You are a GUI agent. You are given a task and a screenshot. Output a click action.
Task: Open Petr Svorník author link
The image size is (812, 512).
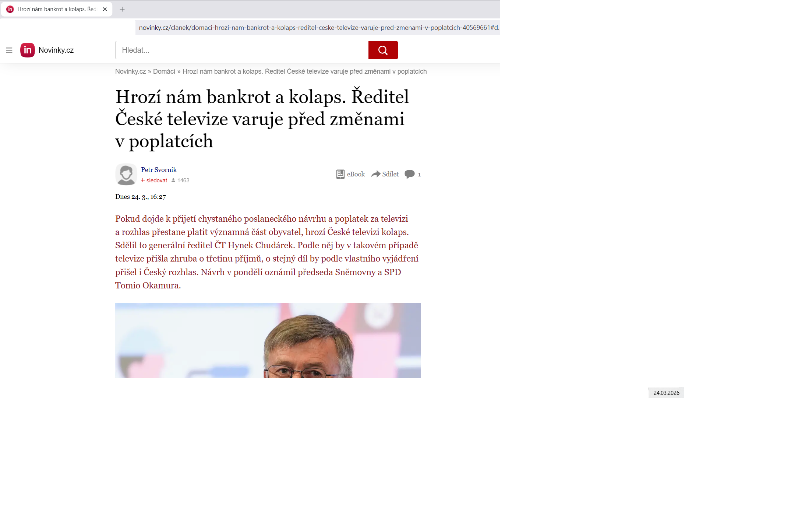tap(159, 170)
